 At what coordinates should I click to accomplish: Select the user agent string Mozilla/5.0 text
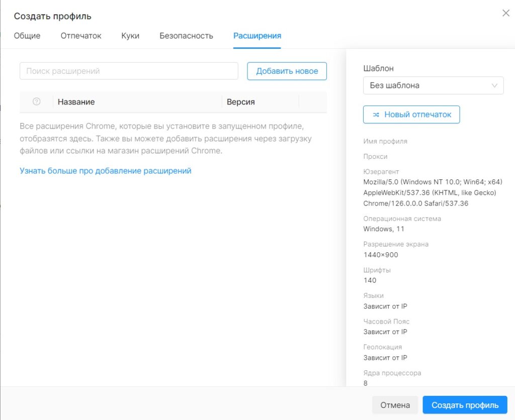(x=433, y=192)
